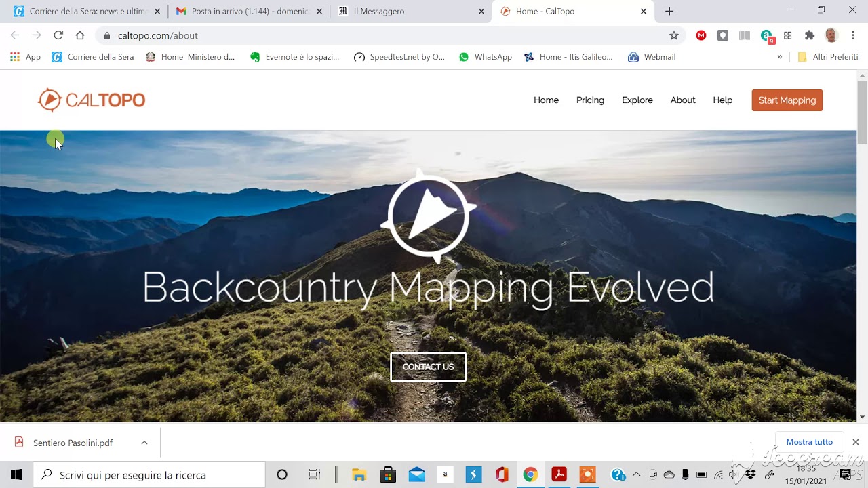Open the Evernote bookmark
The image size is (868, 488).
click(x=295, y=57)
